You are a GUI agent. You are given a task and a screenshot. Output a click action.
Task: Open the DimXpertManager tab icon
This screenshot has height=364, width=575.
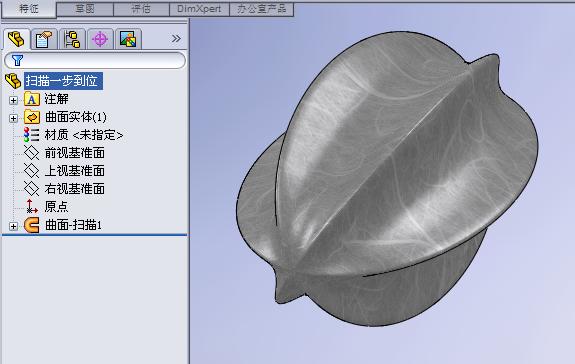click(x=100, y=39)
